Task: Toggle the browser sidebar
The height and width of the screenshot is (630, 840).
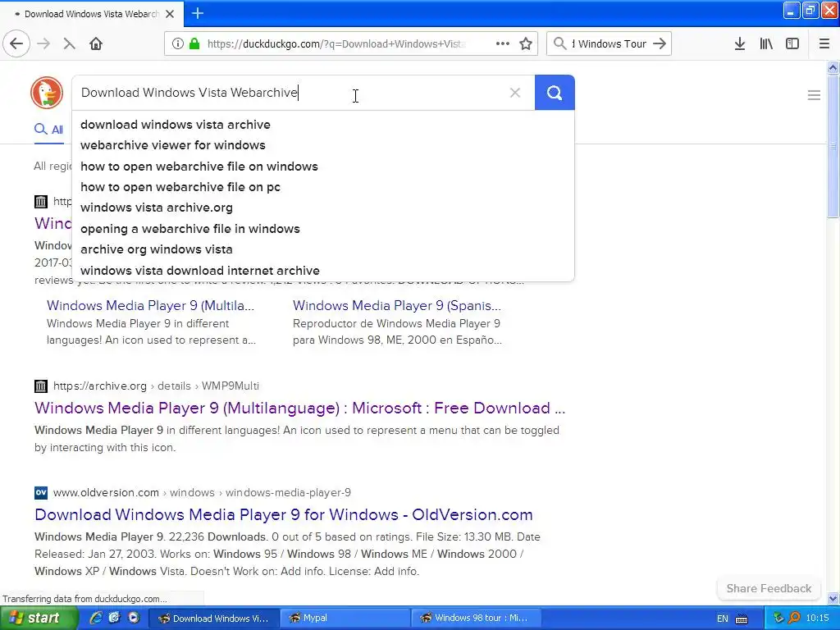Action: 792,44
